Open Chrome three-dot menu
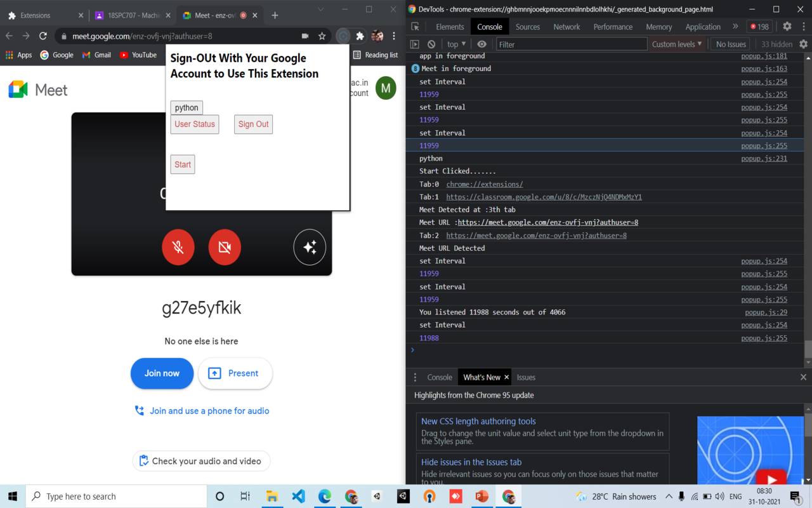 click(394, 36)
